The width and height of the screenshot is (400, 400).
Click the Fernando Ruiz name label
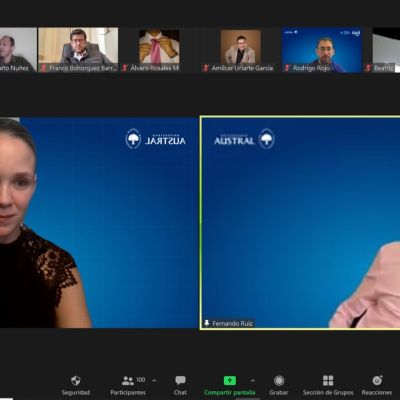tap(232, 323)
